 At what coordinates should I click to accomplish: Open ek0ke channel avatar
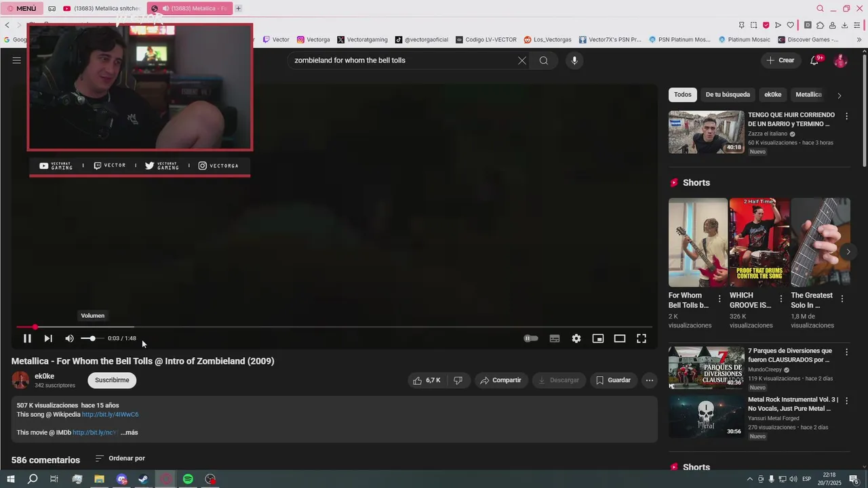(20, 380)
